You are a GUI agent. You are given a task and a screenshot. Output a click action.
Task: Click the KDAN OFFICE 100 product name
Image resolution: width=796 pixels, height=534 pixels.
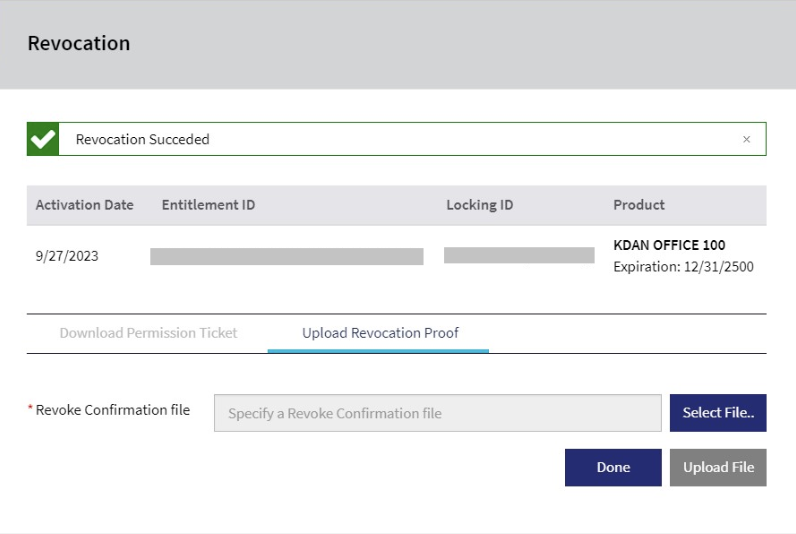(669, 245)
